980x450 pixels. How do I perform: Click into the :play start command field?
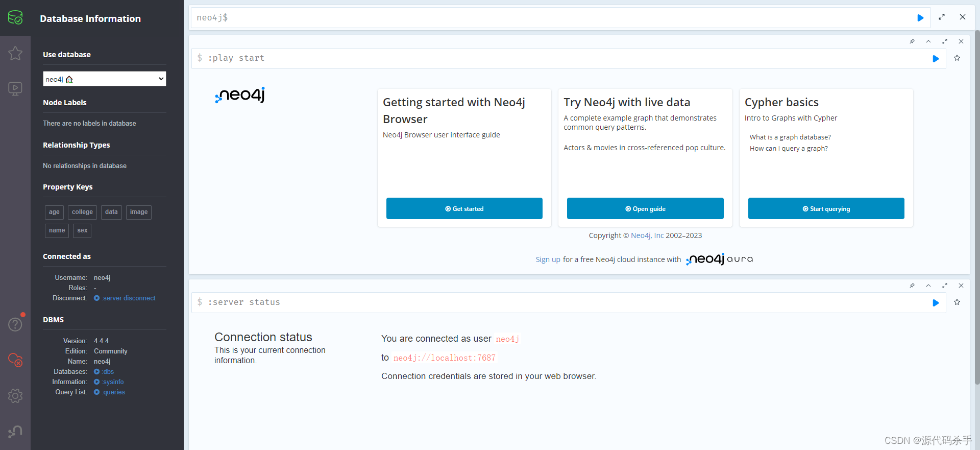[x=561, y=58]
